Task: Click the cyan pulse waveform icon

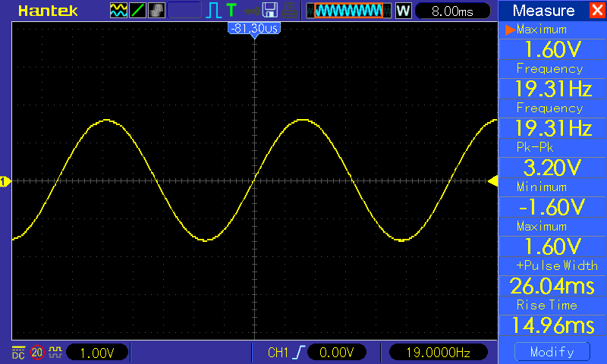Action: click(x=214, y=11)
